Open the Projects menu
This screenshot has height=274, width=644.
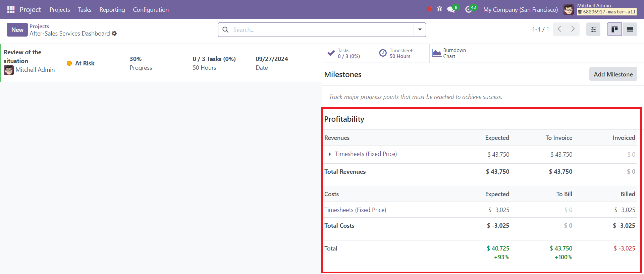[x=60, y=10]
